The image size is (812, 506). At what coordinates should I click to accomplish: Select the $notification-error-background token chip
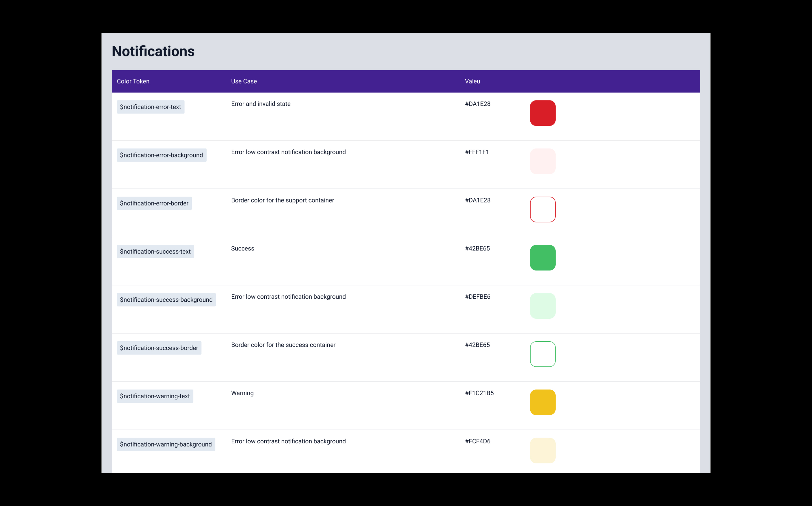coord(162,155)
